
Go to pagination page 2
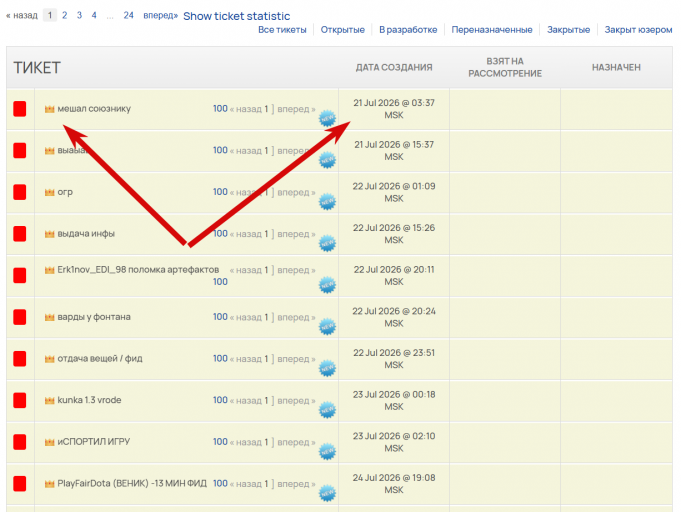click(x=65, y=15)
